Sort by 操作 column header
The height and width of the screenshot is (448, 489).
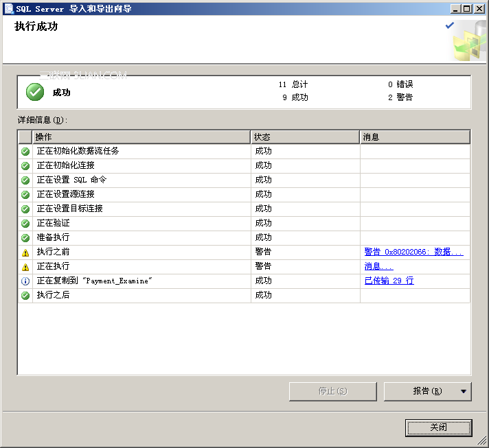pos(141,137)
